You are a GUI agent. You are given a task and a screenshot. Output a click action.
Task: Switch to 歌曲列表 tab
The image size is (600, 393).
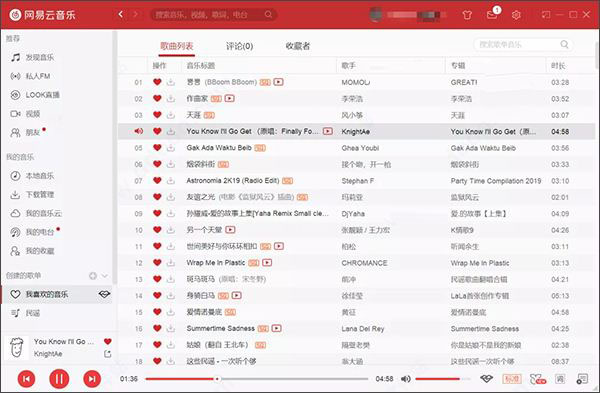click(177, 46)
